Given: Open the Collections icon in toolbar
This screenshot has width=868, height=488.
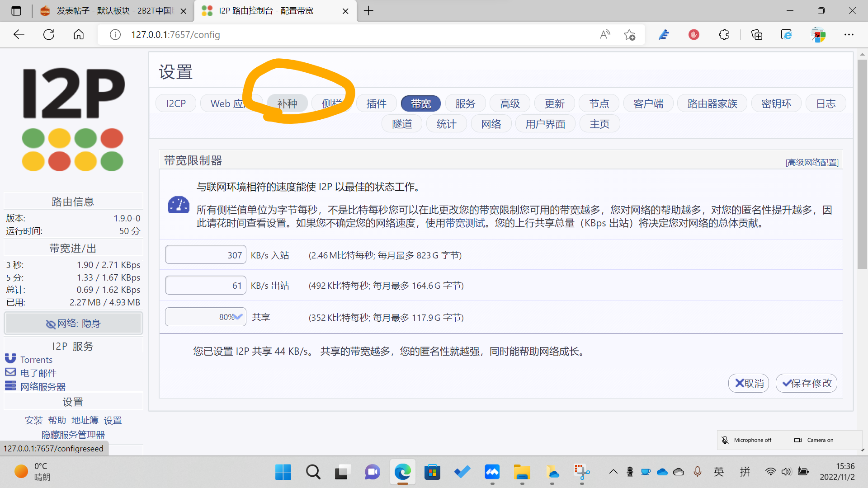Looking at the screenshot, I should [x=757, y=34].
